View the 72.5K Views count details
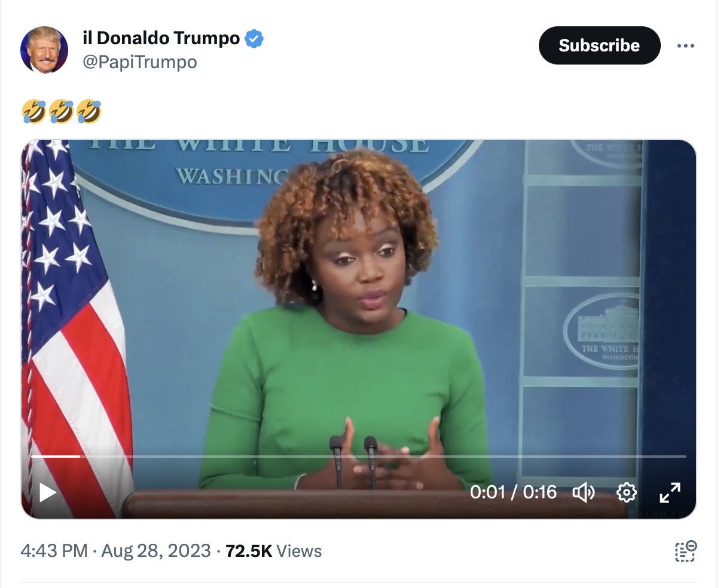This screenshot has width=720, height=588. tap(274, 551)
